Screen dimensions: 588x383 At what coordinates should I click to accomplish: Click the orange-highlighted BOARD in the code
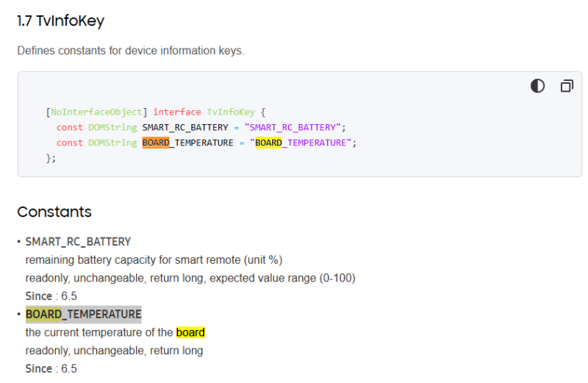click(156, 143)
